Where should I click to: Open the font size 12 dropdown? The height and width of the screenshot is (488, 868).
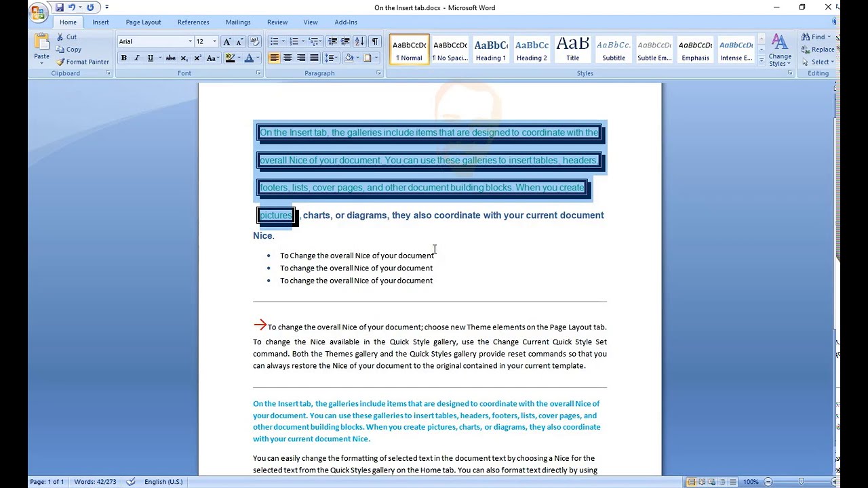[x=214, y=41]
